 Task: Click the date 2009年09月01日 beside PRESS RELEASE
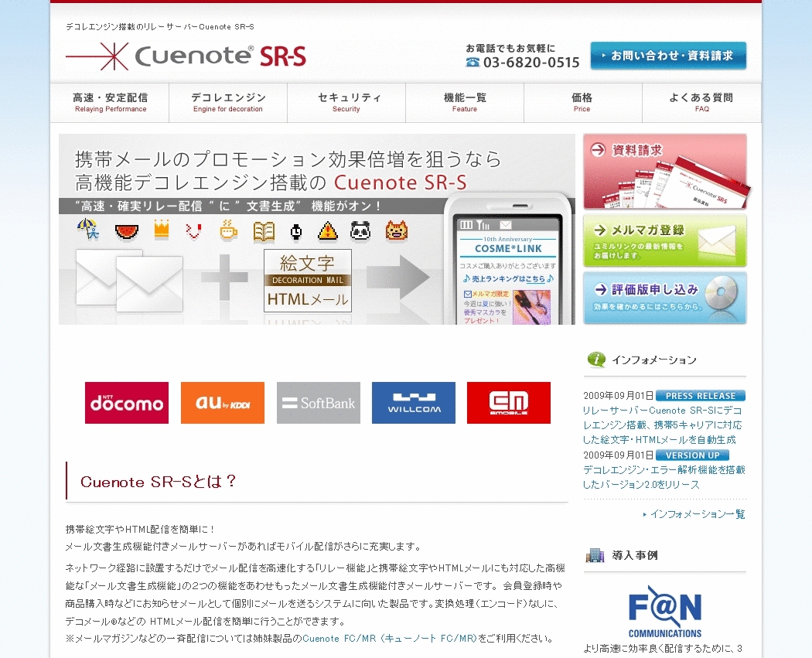[x=619, y=396]
